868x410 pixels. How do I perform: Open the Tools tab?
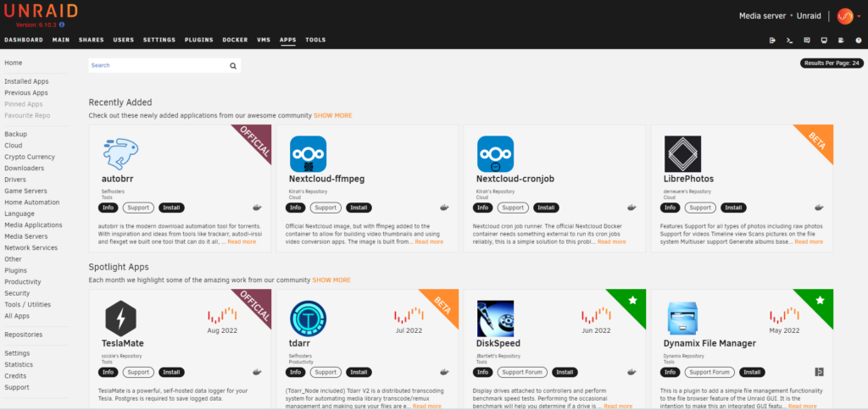click(315, 40)
